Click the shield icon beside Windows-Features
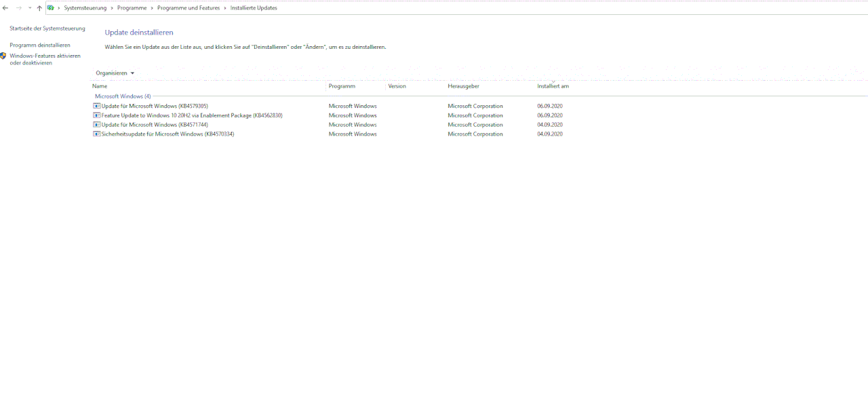 tap(3, 56)
